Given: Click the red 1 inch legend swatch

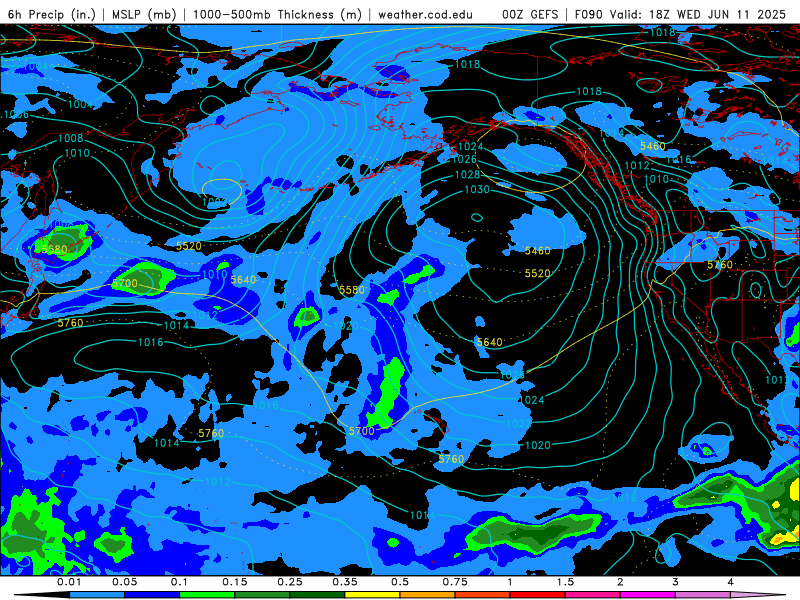Looking at the screenshot, I should pyautogui.click(x=538, y=595).
